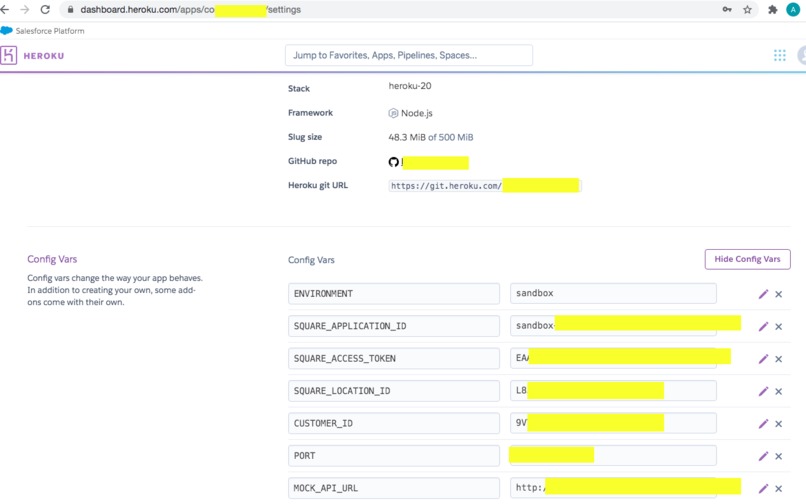
Task: Click the heroku-20 stack value
Action: 410,86
